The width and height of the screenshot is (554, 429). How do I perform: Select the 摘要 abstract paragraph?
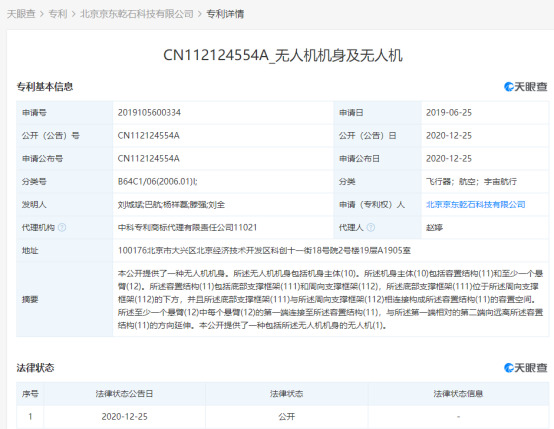330,299
